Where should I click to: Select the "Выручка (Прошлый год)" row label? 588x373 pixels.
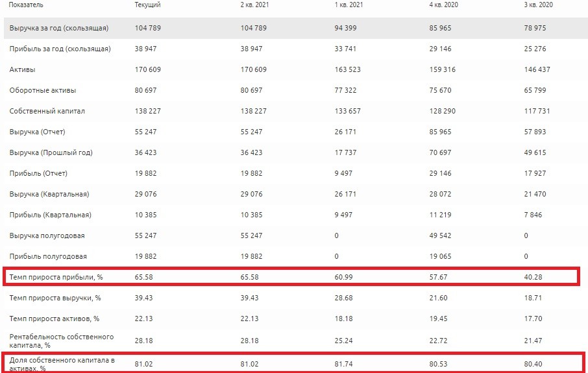(51, 152)
